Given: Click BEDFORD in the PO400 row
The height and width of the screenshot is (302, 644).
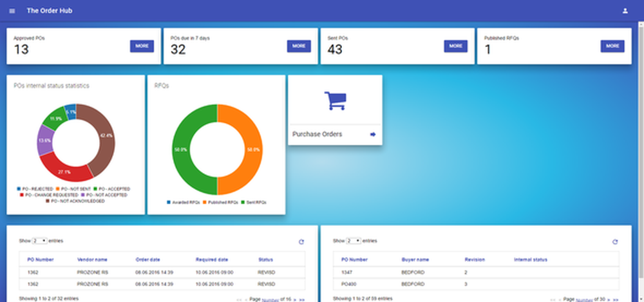Looking at the screenshot, I should (413, 284).
